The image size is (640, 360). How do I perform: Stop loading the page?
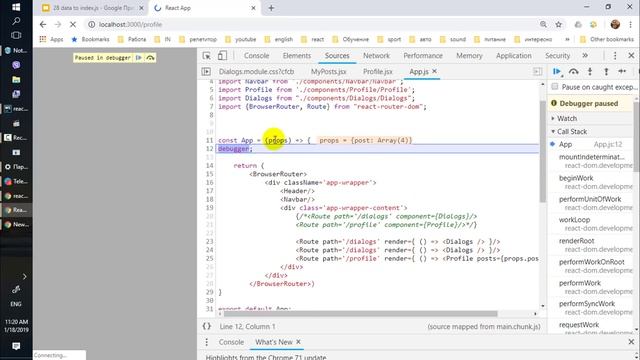pos(73,24)
